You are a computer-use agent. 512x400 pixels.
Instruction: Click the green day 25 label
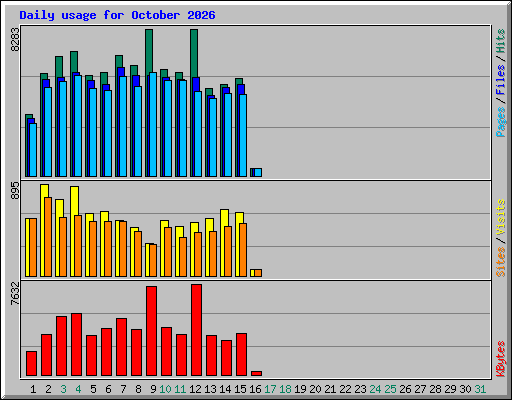390,389
